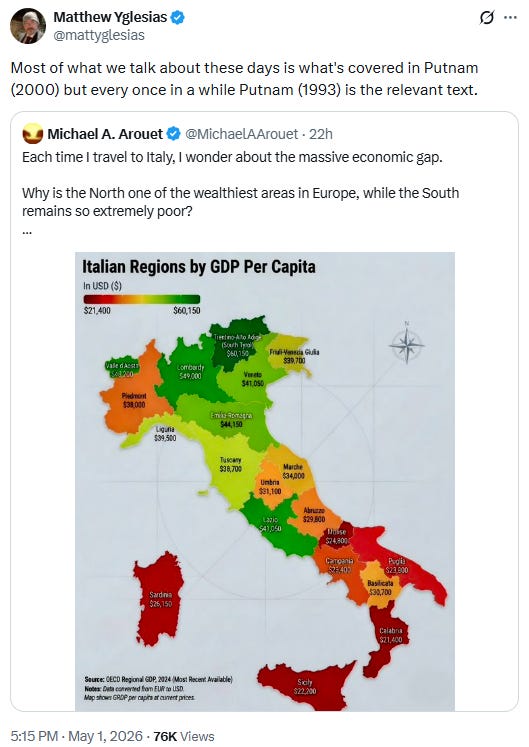Click Matthew Yglesias verified badge
Image resolution: width=529 pixels, height=747 pixels.
(178, 18)
